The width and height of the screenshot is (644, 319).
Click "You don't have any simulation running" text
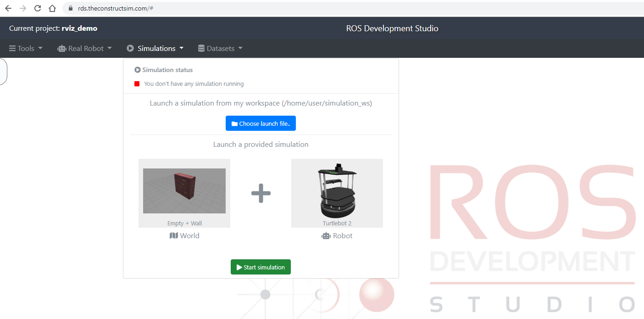194,84
